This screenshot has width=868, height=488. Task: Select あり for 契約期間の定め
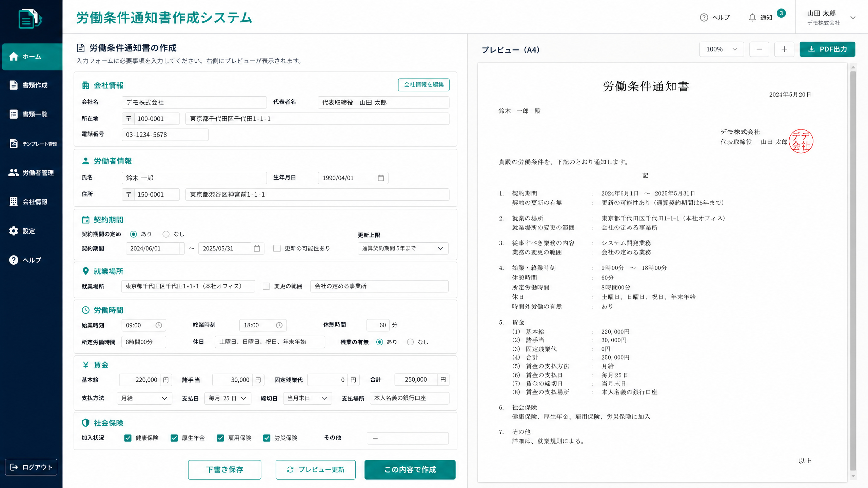click(x=134, y=234)
